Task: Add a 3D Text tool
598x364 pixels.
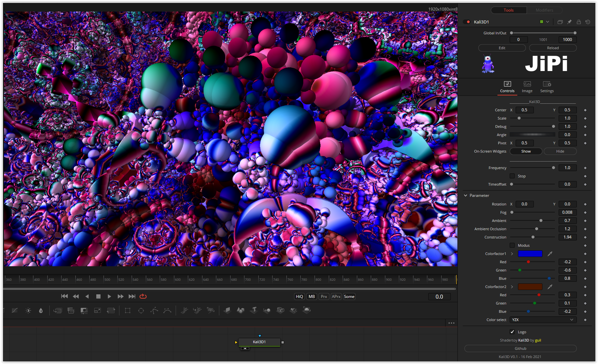Action: (254, 310)
